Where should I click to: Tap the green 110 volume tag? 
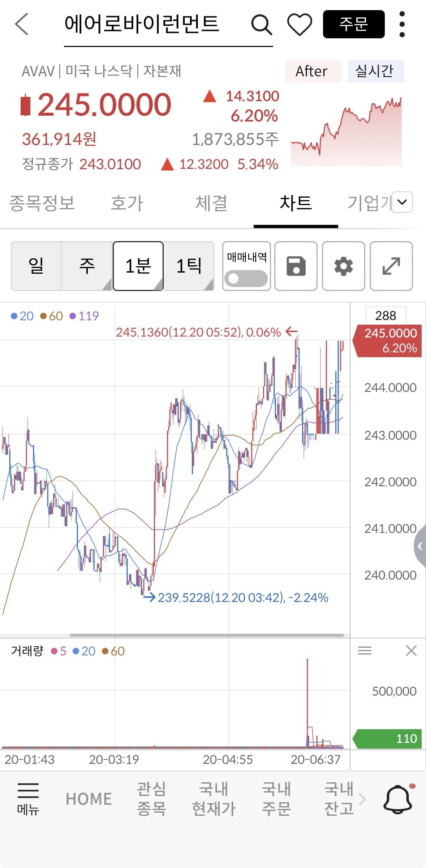point(387,739)
